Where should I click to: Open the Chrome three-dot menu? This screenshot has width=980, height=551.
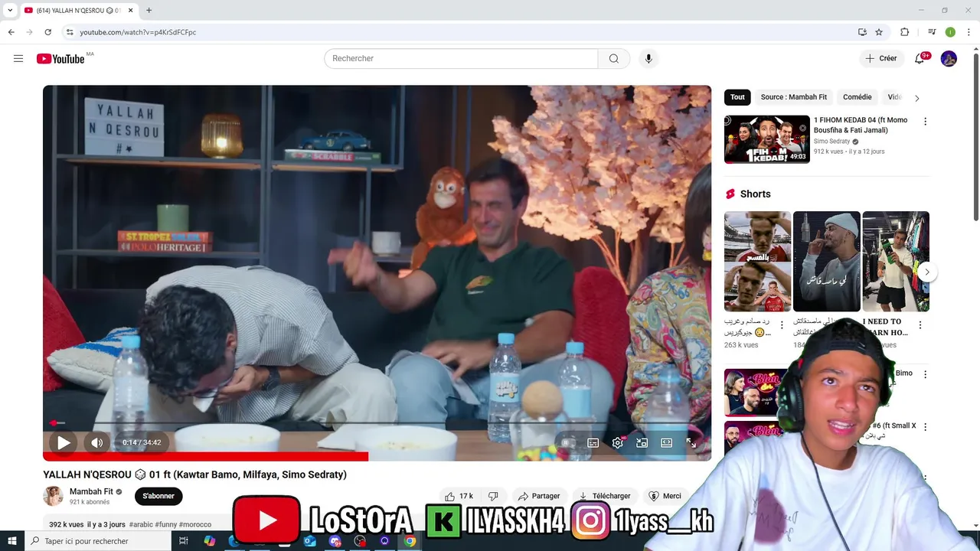pos(968,32)
